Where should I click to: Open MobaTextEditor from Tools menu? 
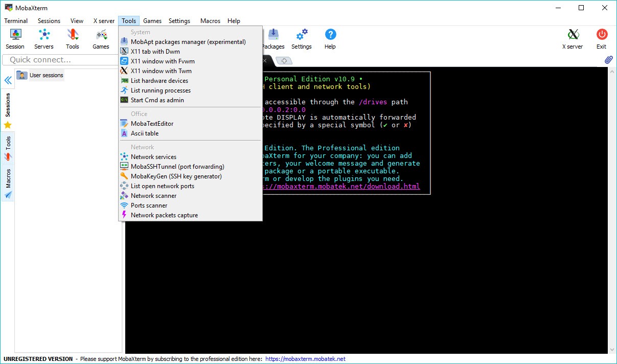[x=190, y=124]
